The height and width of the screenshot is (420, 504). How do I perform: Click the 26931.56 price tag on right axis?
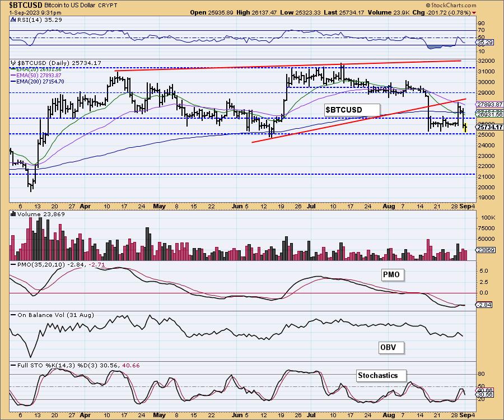pyautogui.click(x=489, y=114)
